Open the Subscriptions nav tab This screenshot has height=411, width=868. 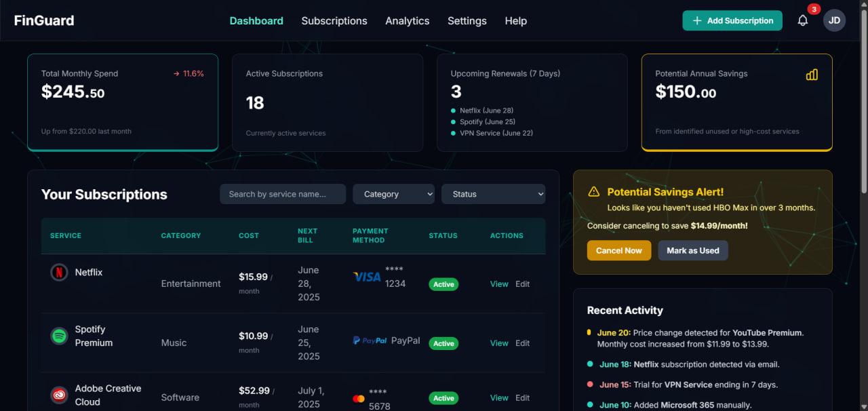pos(334,21)
